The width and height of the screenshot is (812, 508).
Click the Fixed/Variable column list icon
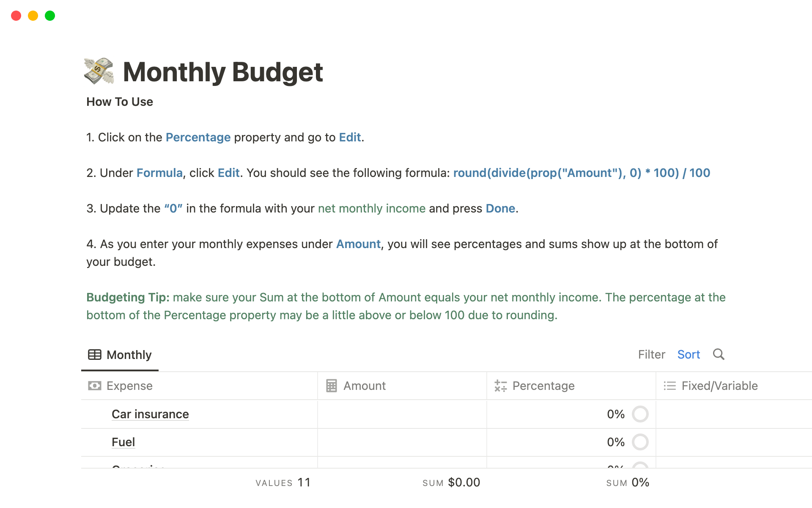(670, 386)
